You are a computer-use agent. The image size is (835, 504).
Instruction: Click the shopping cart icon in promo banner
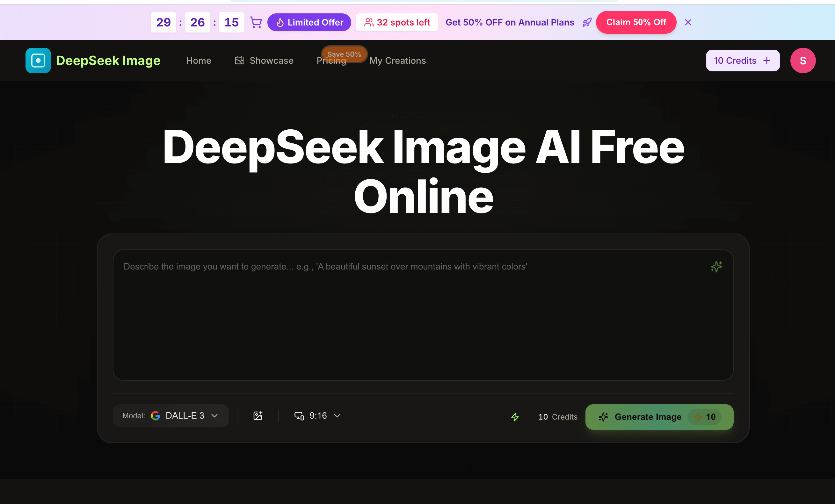tap(256, 22)
